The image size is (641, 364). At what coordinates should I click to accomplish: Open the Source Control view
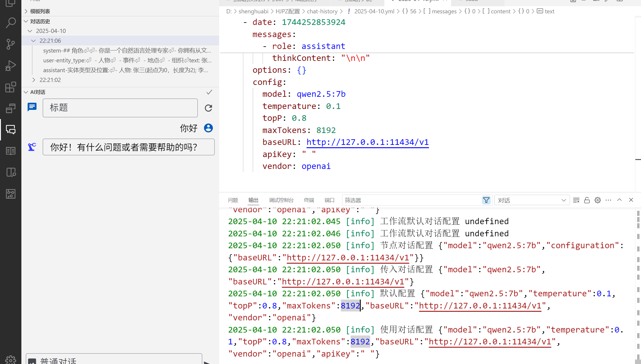point(11,44)
